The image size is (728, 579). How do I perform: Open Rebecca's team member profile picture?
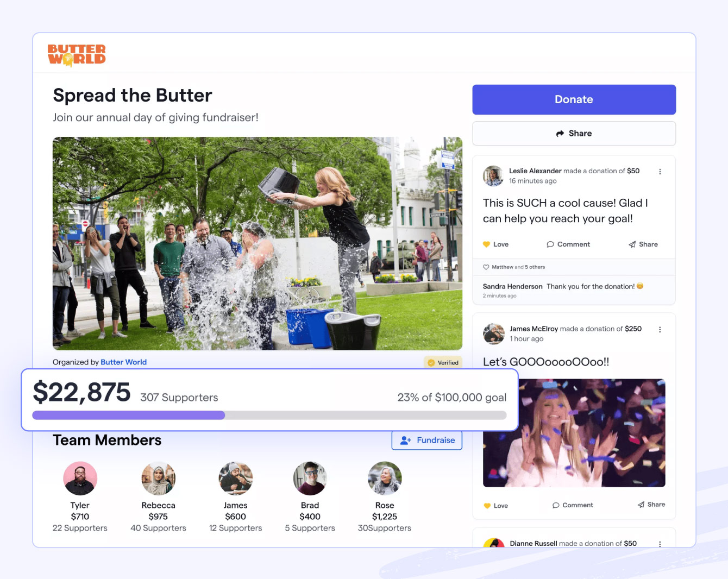pos(158,479)
